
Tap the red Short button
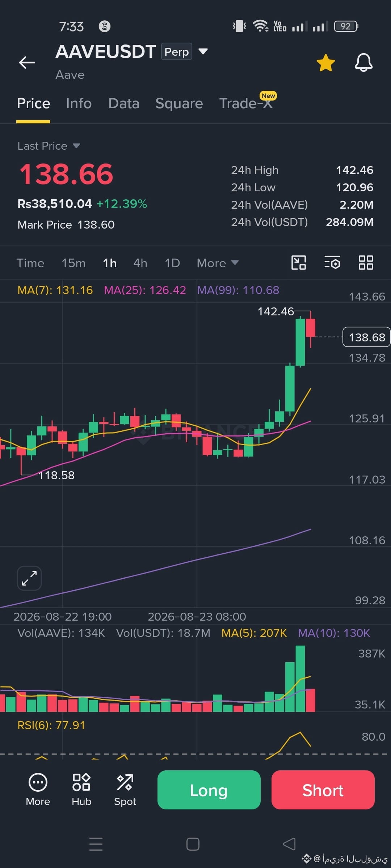click(x=323, y=790)
